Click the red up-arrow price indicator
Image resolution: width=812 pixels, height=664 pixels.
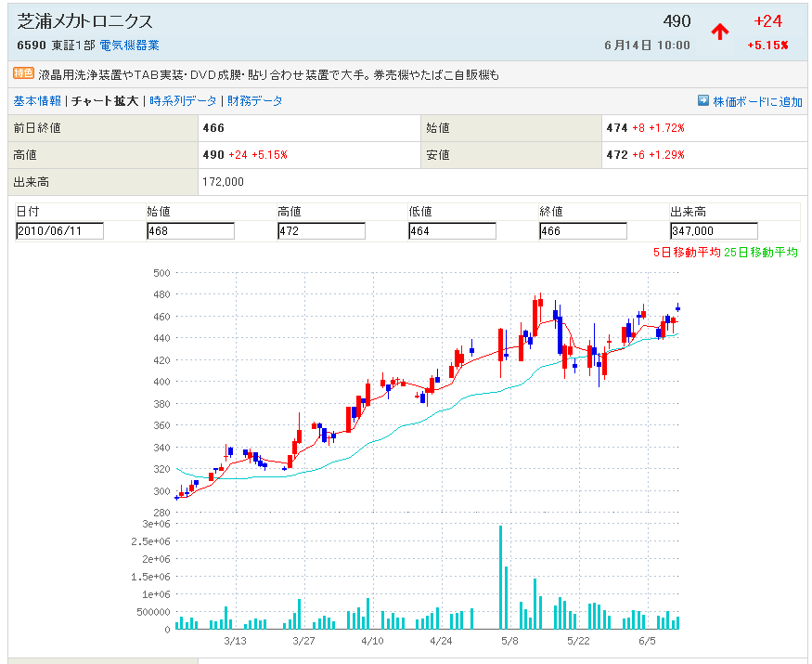coord(720,32)
